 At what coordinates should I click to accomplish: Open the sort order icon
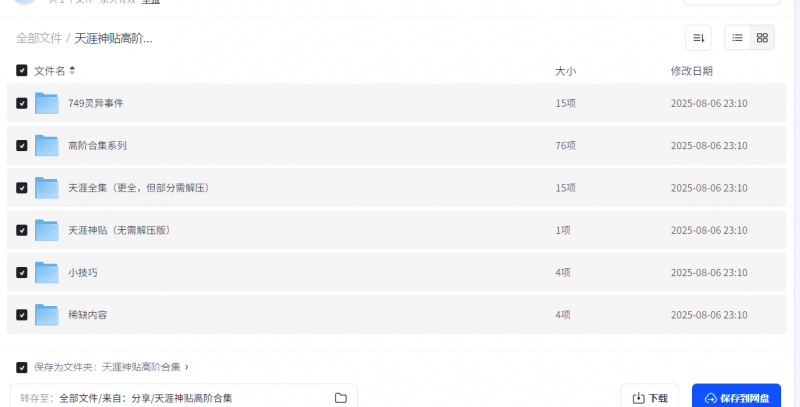[698, 38]
